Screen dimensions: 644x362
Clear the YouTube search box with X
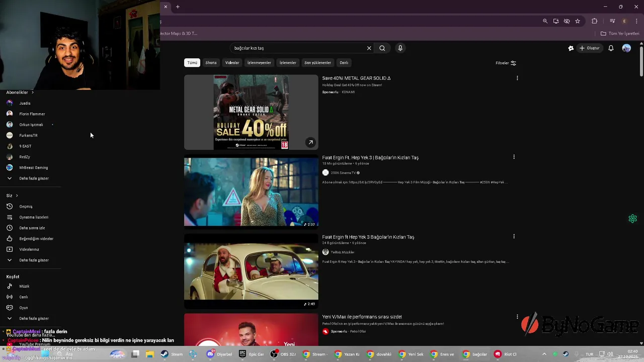point(369,48)
